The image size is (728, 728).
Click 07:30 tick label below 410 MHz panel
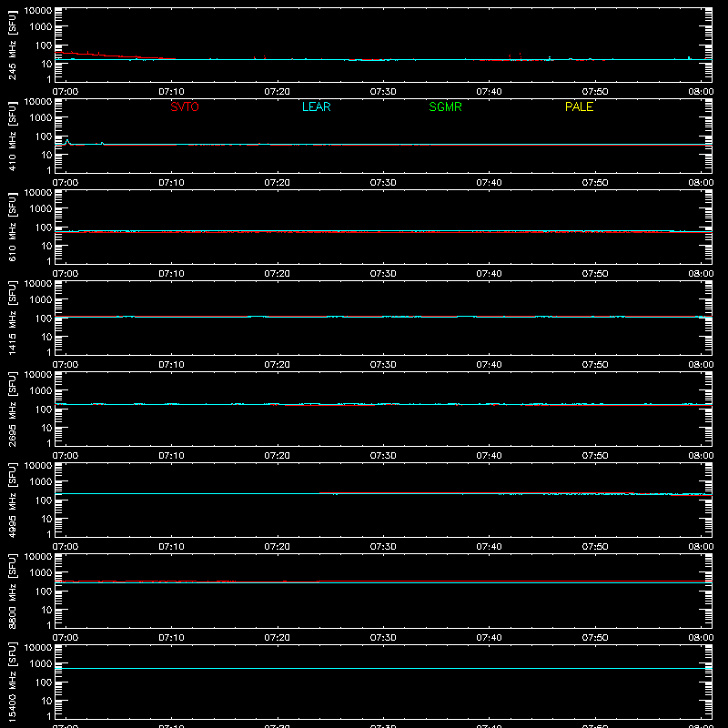point(383,183)
